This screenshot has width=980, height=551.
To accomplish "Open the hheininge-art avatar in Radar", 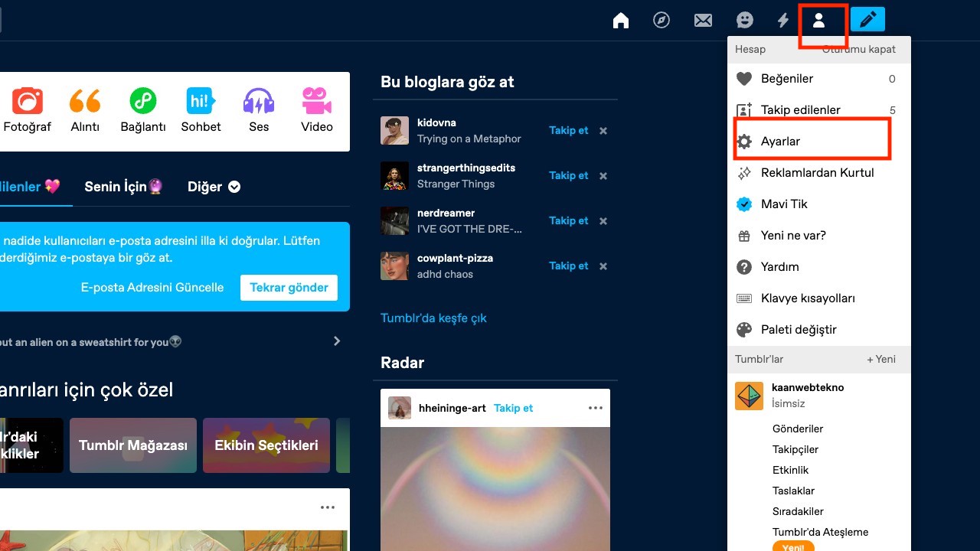I will (x=400, y=408).
